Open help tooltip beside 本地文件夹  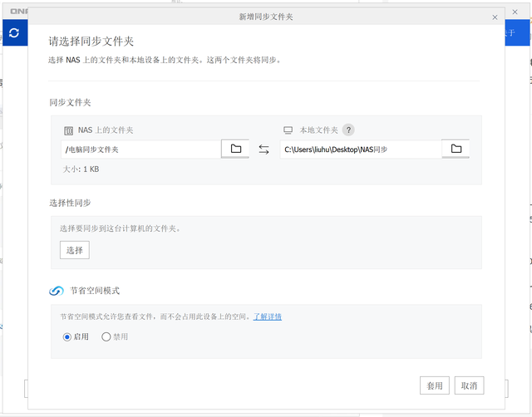tap(348, 130)
